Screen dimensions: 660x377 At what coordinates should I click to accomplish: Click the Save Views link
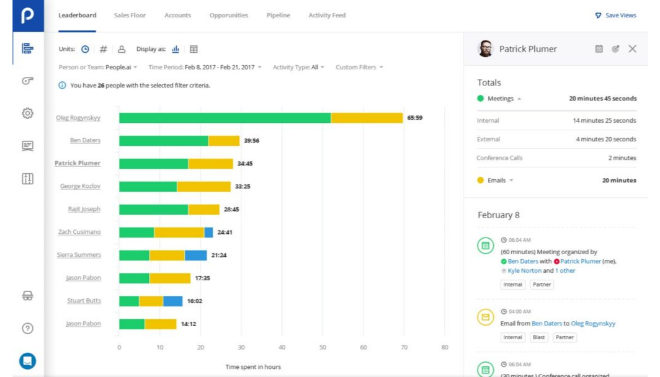click(x=615, y=15)
